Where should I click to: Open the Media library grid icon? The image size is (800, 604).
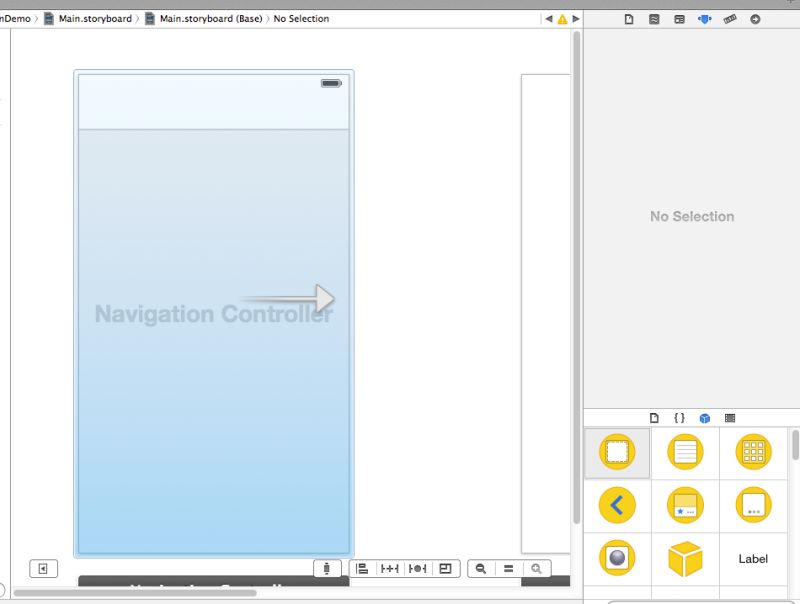(728, 418)
